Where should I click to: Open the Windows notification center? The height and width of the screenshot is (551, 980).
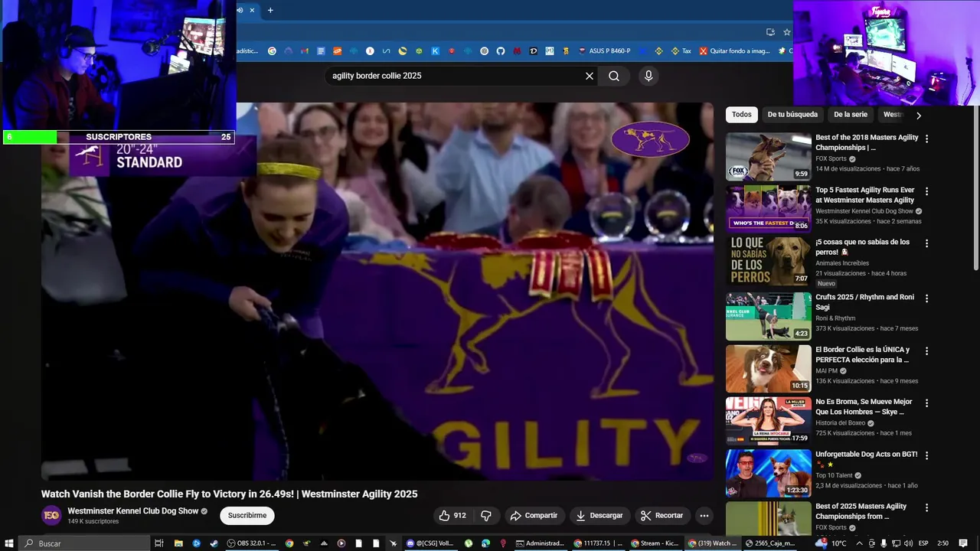pos(963,543)
